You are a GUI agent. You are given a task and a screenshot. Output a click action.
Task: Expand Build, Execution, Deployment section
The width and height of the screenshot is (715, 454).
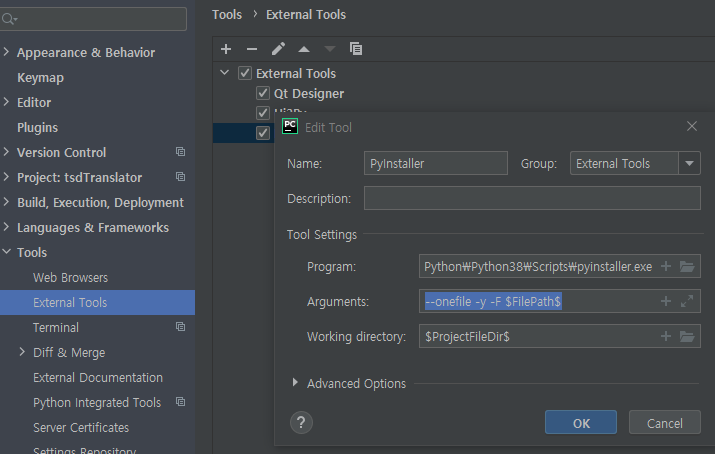click(6, 202)
